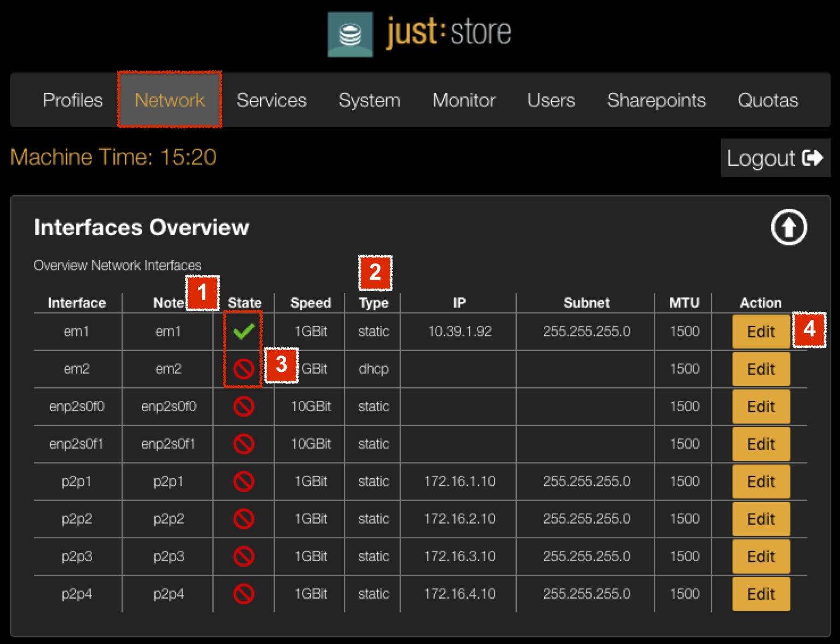Edit the em1 interface

[761, 332]
